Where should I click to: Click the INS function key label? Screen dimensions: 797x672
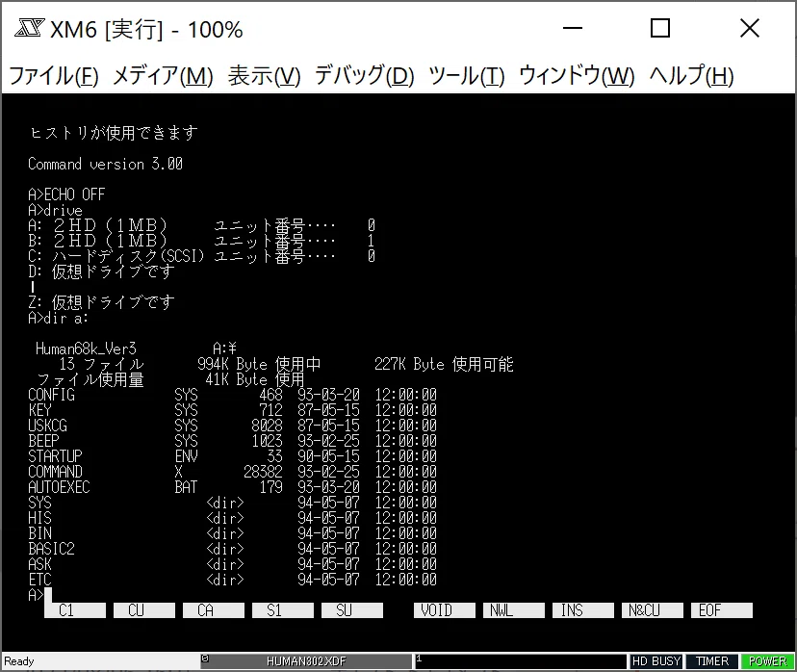coord(583,610)
